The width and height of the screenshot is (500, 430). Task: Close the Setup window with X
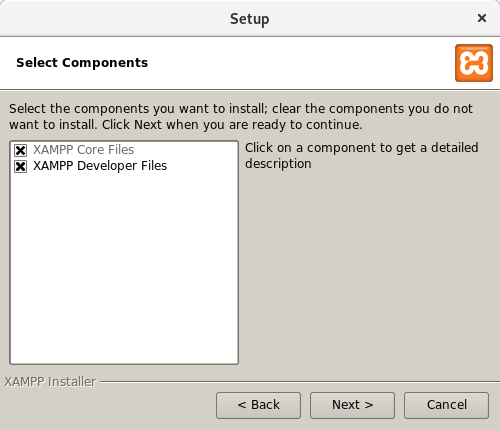tap(482, 18)
